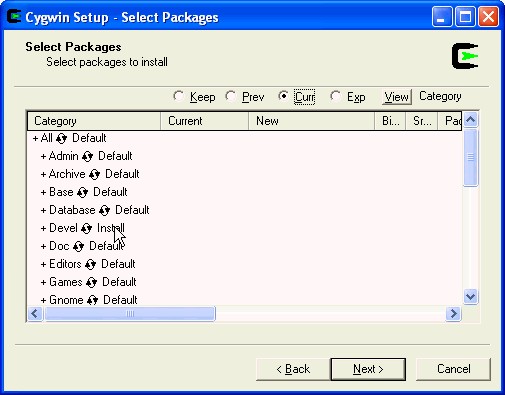Click the Default state text of Doc
Viewport: 505px width, 395px height.
coord(107,246)
